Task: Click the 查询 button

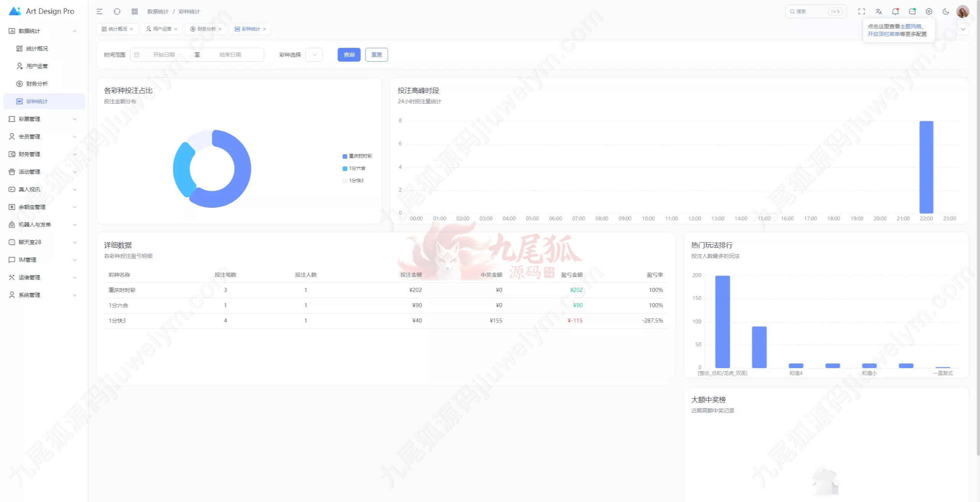Action: (349, 55)
